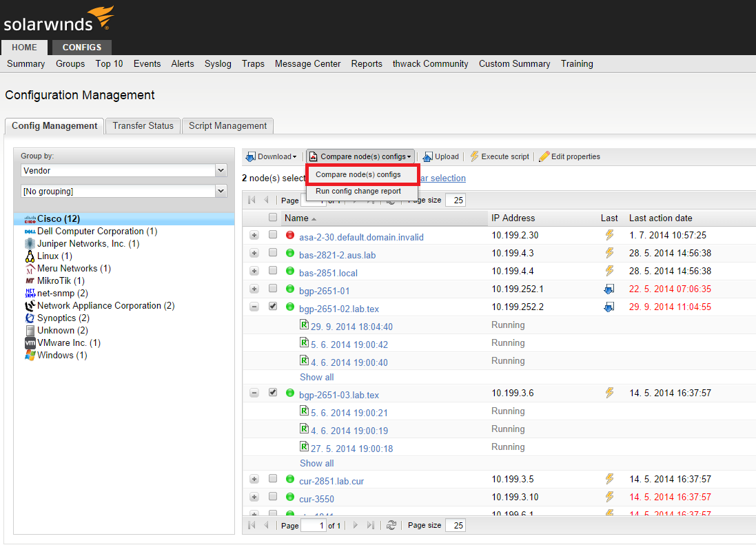
Task: Click the green config icon beside 5. 6. 2014 19:00:42
Action: (304, 342)
